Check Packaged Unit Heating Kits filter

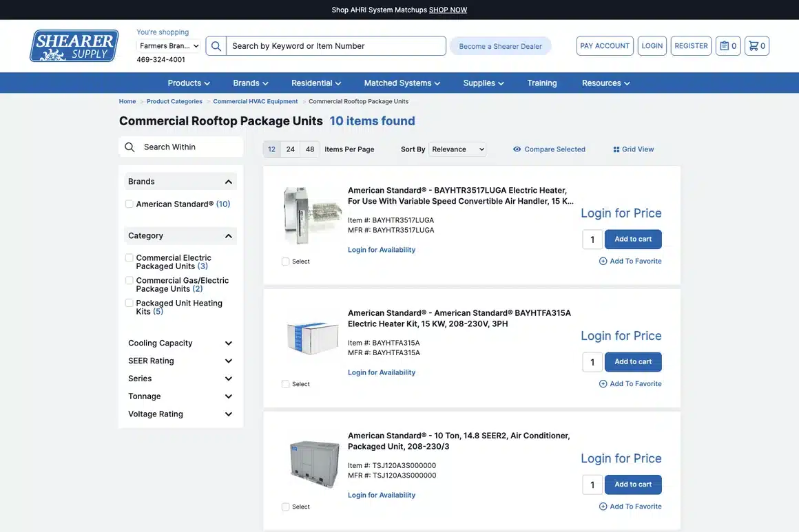tap(129, 303)
